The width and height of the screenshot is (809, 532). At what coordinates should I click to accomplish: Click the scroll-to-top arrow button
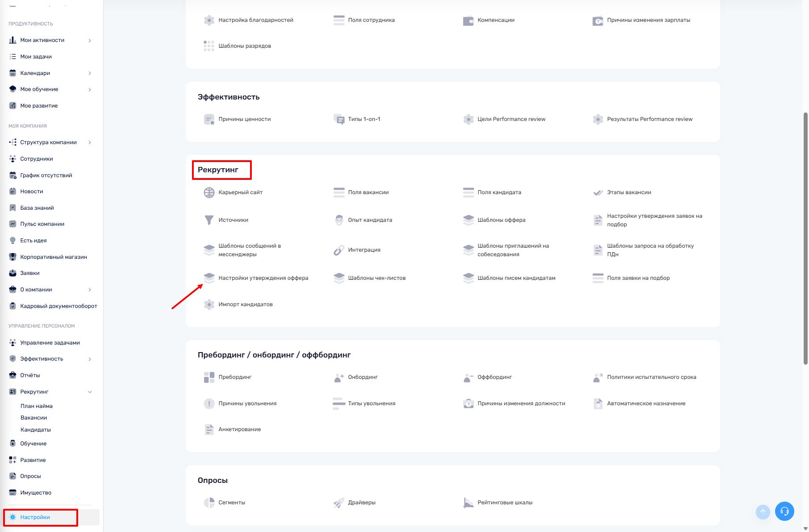[x=763, y=512]
